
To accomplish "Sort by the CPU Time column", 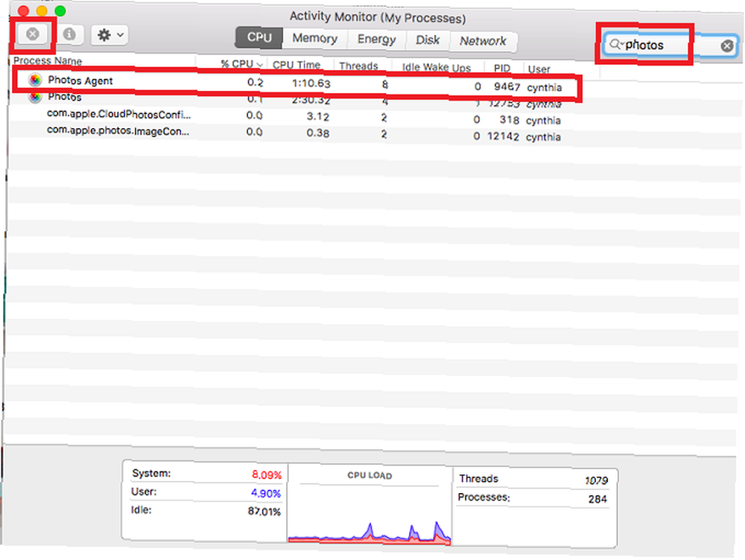I will point(297,65).
